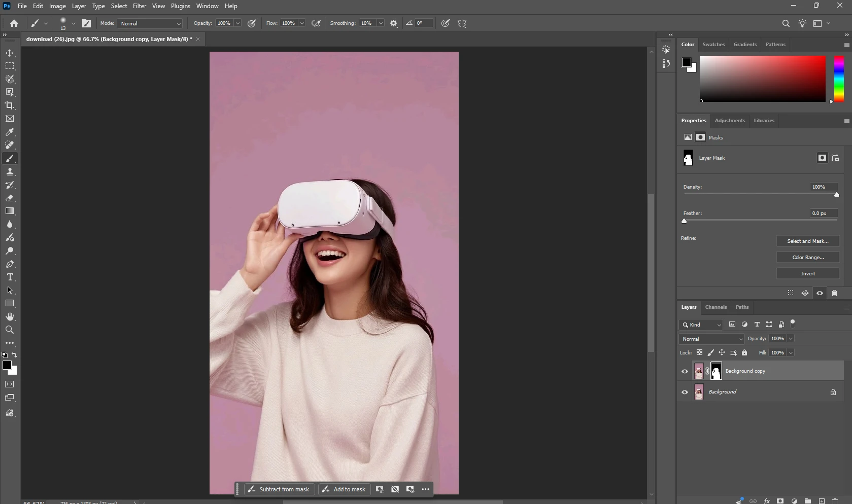
Task: Open the layer blend mode dropdown
Action: tap(711, 339)
